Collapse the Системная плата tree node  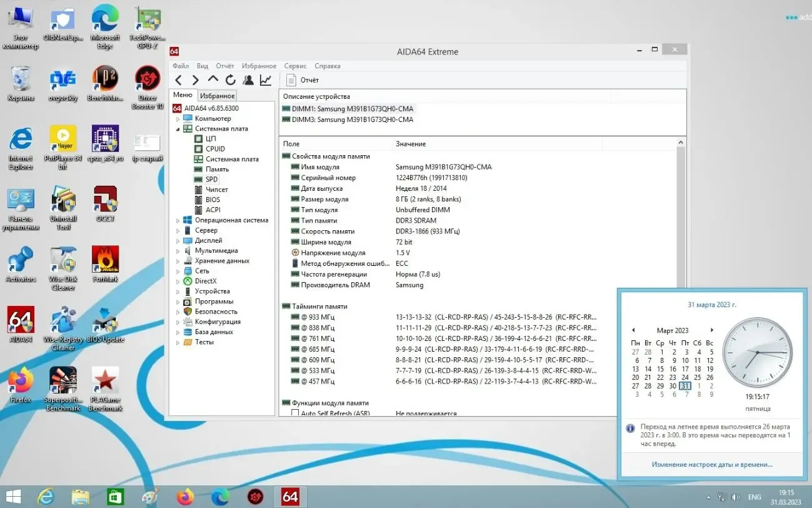click(177, 128)
